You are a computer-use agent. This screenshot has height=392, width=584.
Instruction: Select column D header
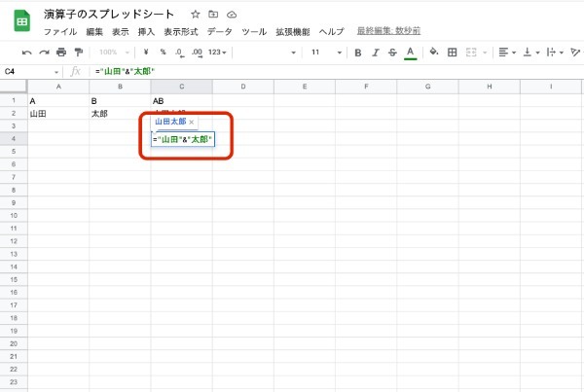tap(243, 87)
